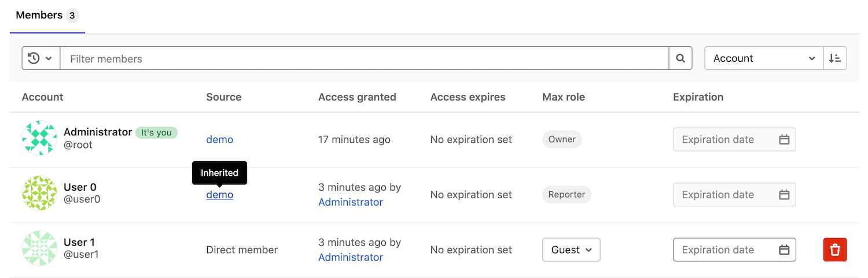Open demo source link for User 0
The width and height of the screenshot is (868, 278).
tap(219, 195)
